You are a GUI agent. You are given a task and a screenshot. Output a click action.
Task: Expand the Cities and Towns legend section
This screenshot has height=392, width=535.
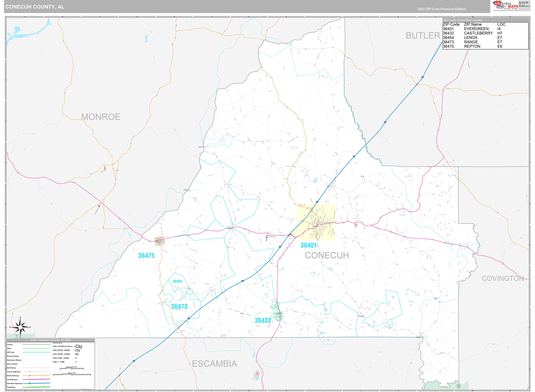[58, 343]
